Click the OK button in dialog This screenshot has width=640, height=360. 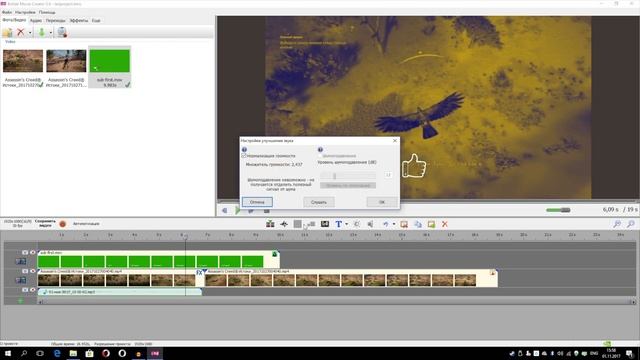coord(382,202)
